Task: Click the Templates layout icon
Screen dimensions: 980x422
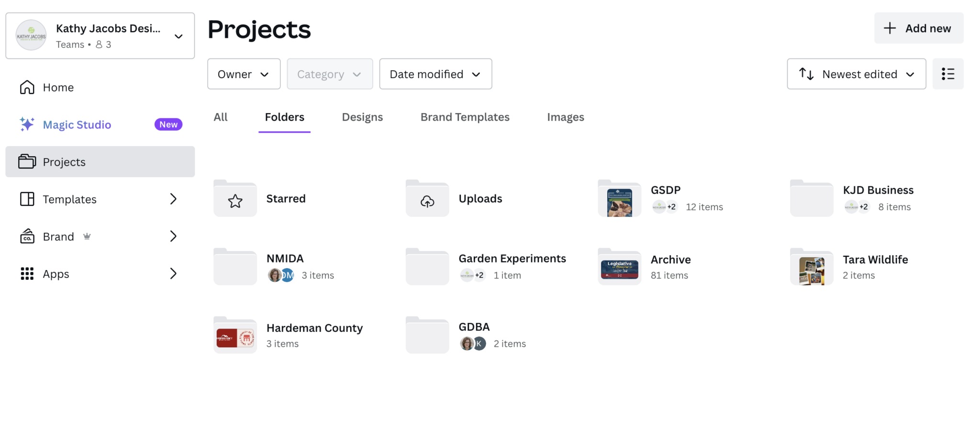Action: [27, 199]
